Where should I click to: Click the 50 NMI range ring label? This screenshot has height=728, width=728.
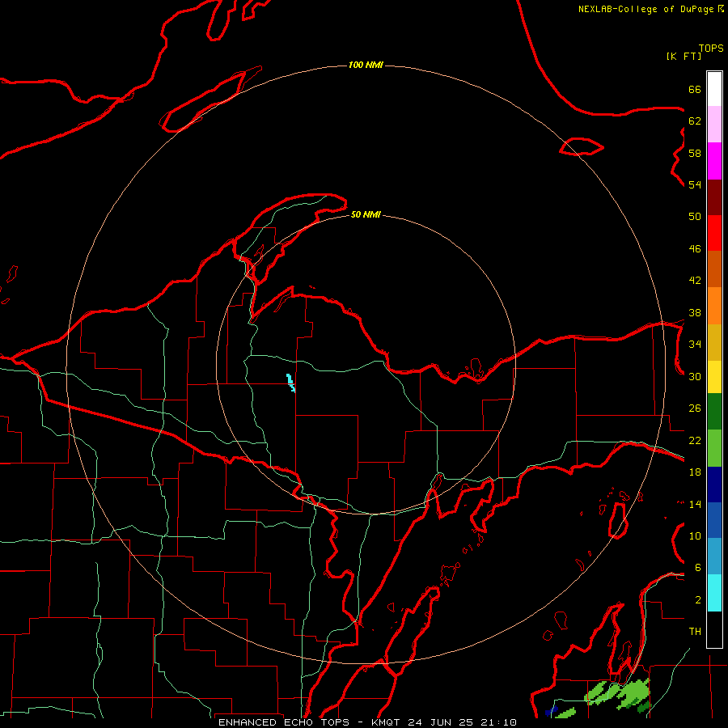[366, 214]
